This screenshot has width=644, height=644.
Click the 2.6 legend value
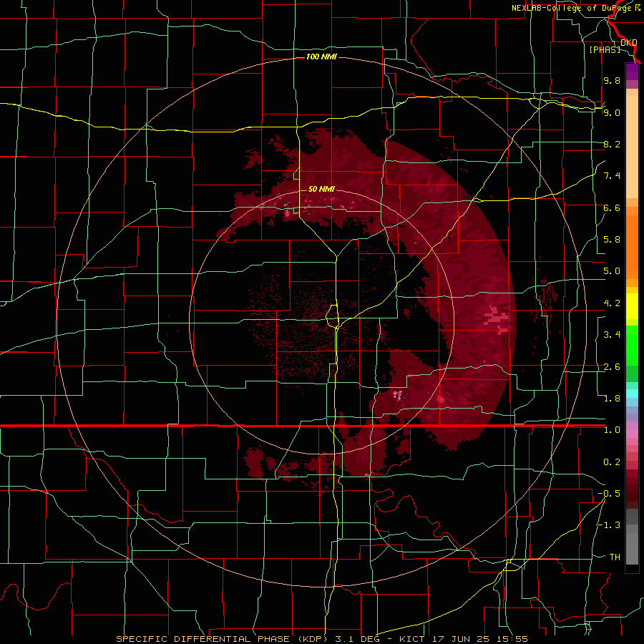[x=612, y=367]
